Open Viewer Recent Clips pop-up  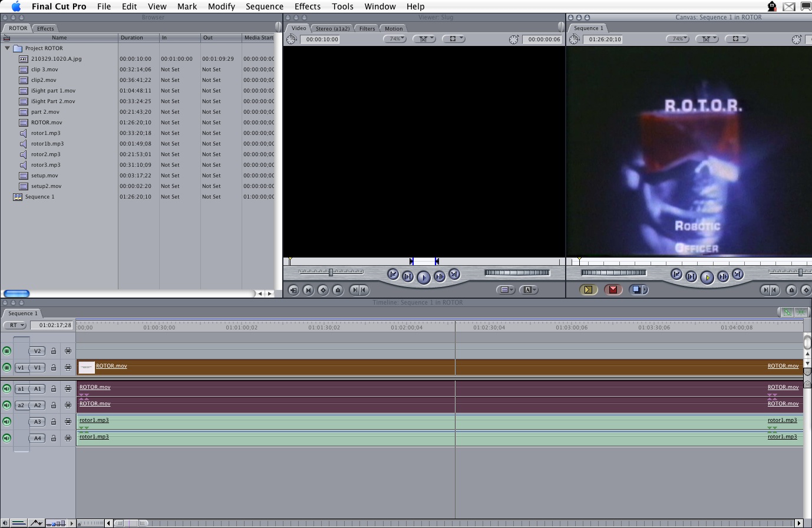(x=506, y=290)
